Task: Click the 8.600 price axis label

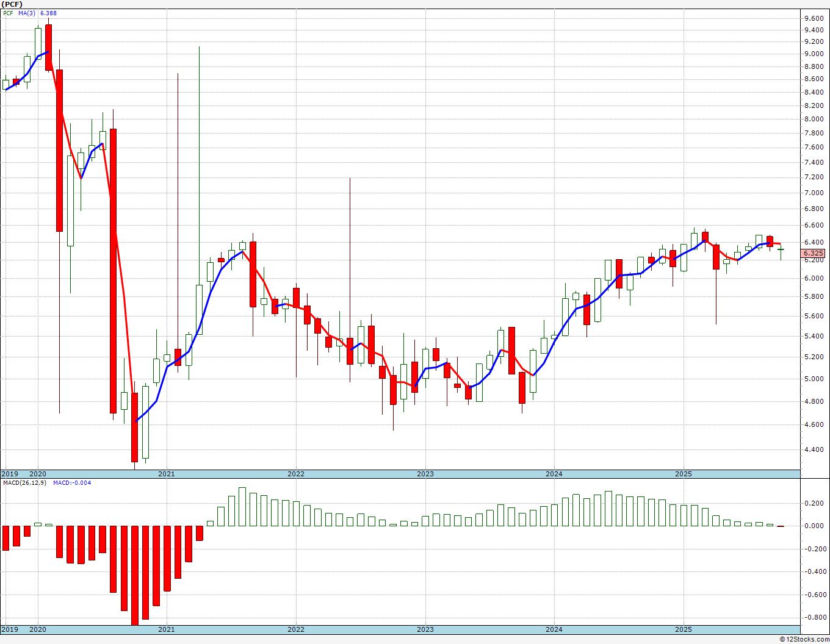Action: coord(814,79)
